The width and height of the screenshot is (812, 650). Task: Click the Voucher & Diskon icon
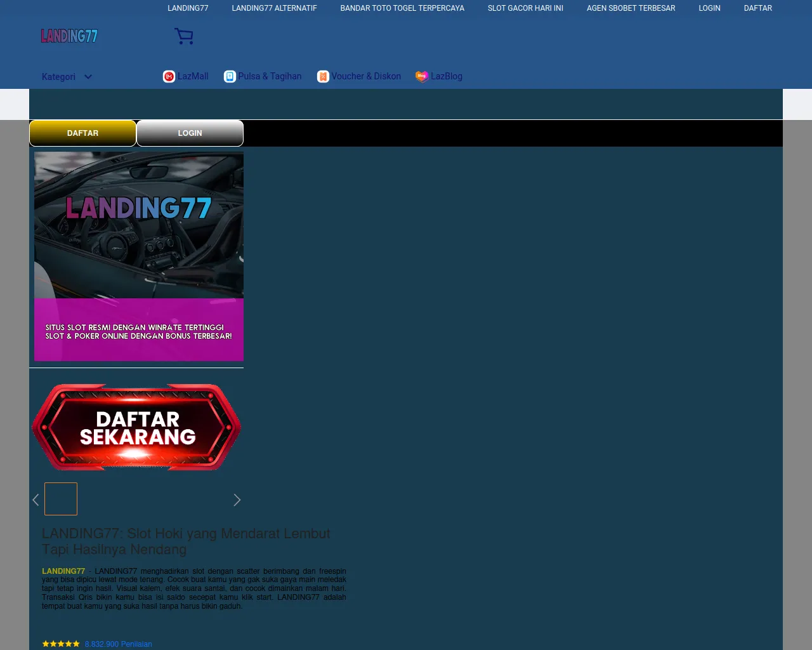coord(323,77)
